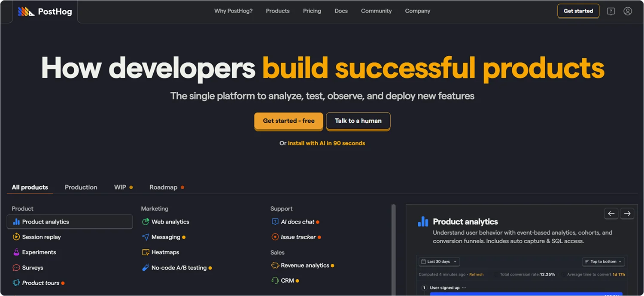Click the 12.25% total conversion rate value

pyautogui.click(x=547, y=275)
